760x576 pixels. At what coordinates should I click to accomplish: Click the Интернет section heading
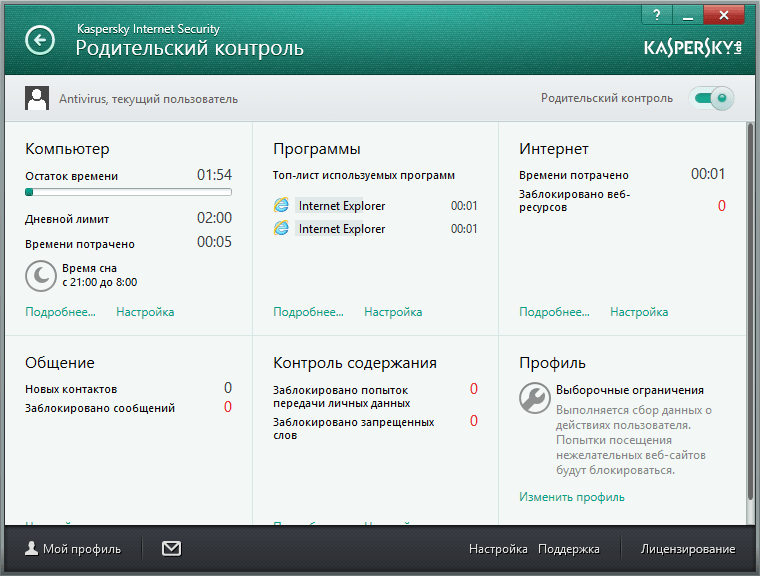click(x=554, y=149)
